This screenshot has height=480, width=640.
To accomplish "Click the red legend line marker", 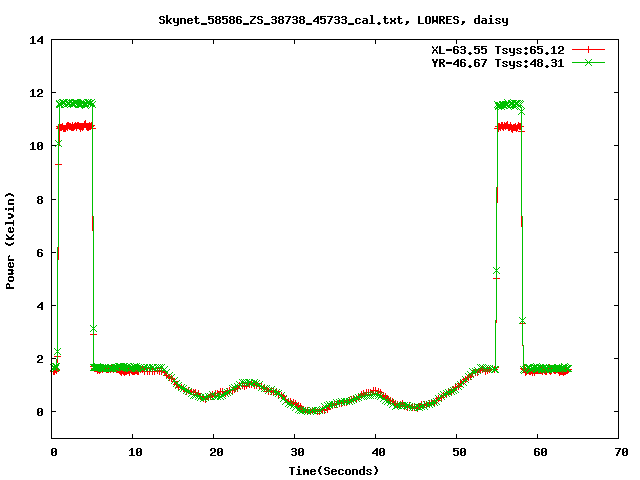I will click(x=588, y=50).
